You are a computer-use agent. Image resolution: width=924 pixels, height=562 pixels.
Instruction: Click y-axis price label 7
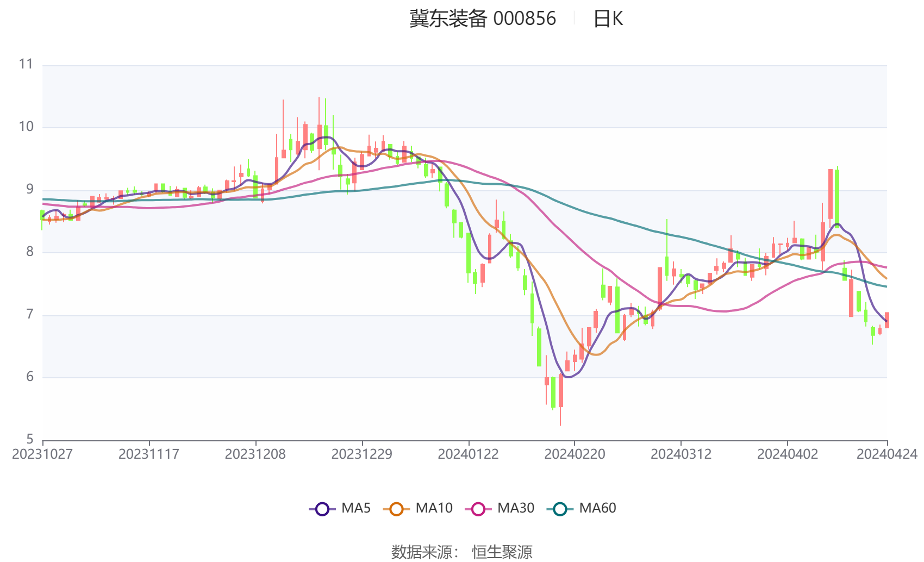pos(30,314)
